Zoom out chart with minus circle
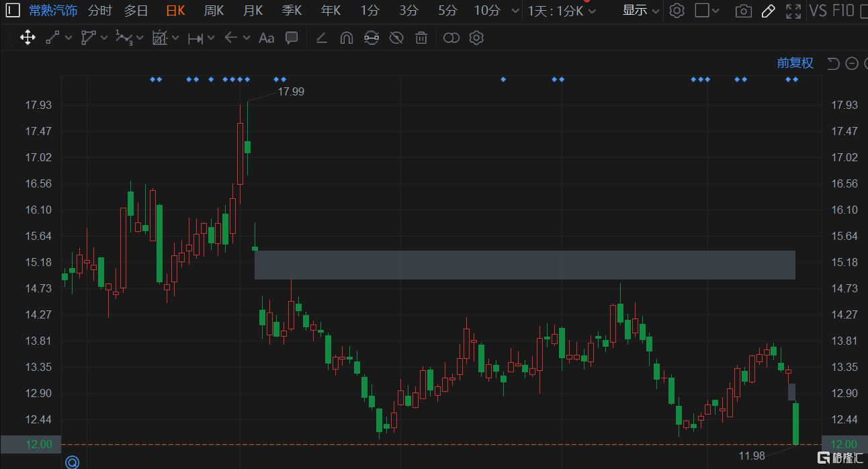The height and width of the screenshot is (469, 868). pyautogui.click(x=852, y=64)
